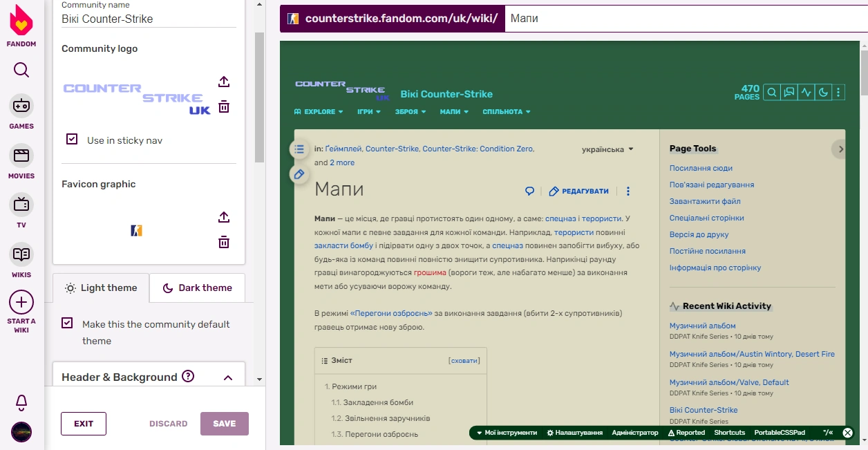Expand the СПІЛЬНОТА navigation dropdown
This screenshot has height=450, width=868.
507,112
